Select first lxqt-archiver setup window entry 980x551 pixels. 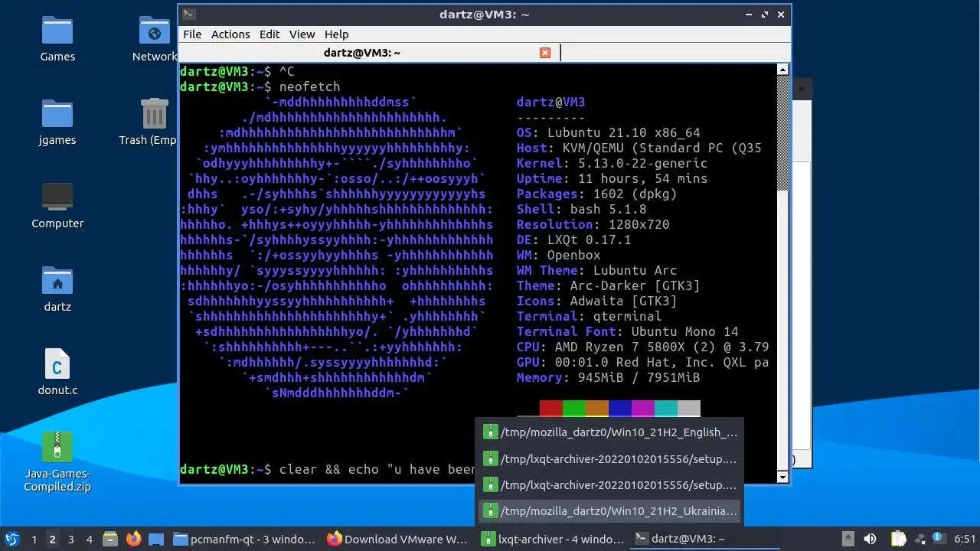tap(610, 459)
